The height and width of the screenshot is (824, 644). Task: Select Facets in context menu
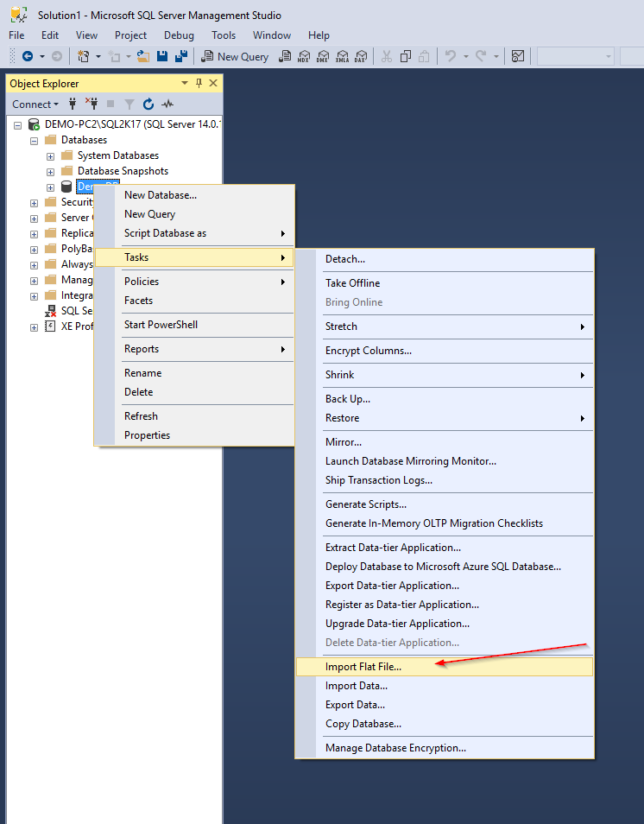click(194, 300)
